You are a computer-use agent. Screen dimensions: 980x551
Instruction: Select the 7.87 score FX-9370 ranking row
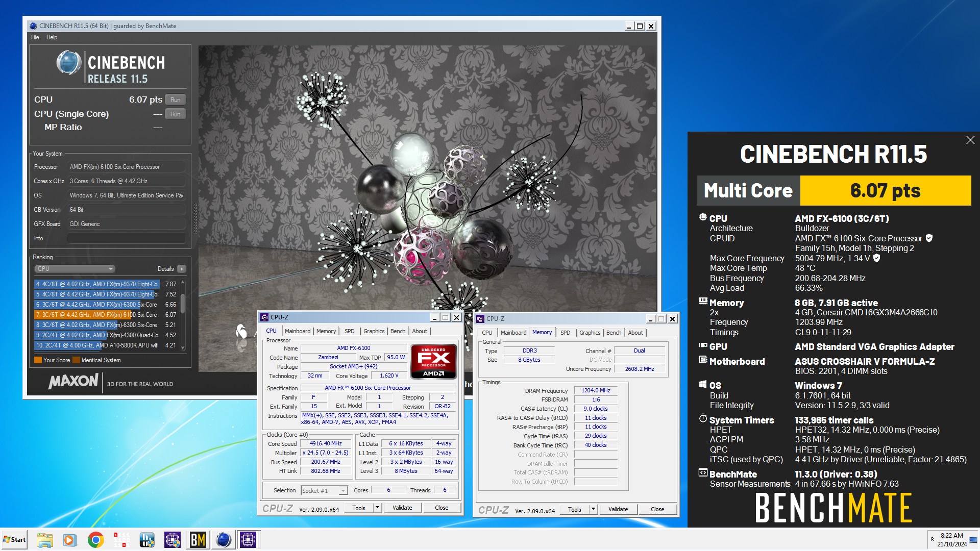coord(106,284)
